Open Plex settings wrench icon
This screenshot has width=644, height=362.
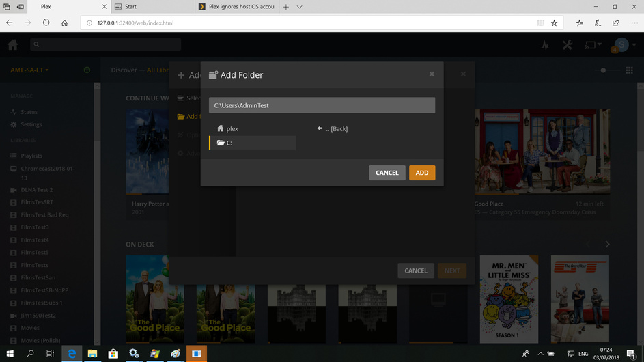(568, 45)
